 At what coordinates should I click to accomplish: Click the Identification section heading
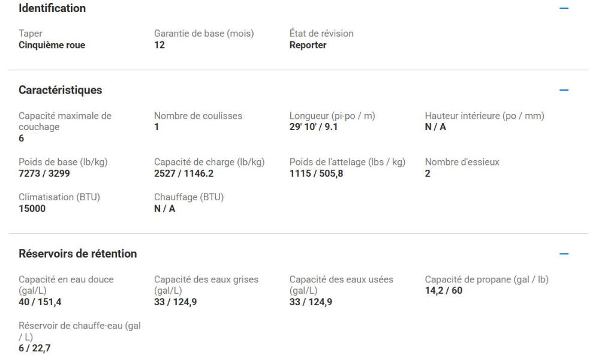pyautogui.click(x=52, y=8)
